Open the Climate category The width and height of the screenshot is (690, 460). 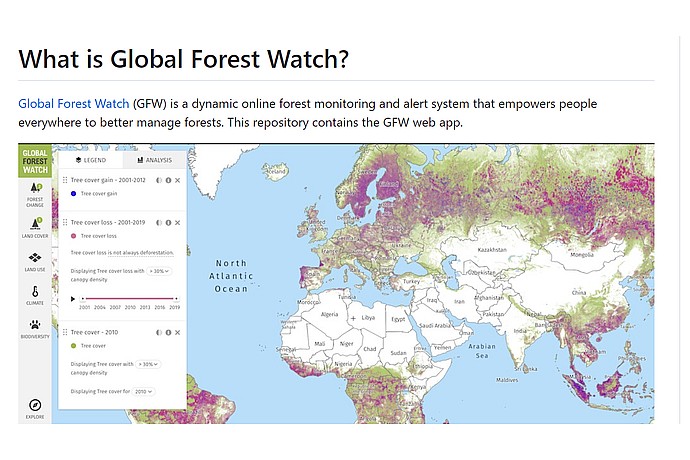[x=35, y=295]
